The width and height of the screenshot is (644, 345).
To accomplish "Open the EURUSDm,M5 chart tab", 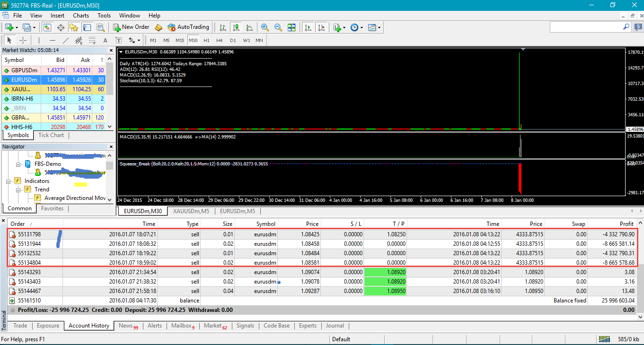I will pos(238,211).
